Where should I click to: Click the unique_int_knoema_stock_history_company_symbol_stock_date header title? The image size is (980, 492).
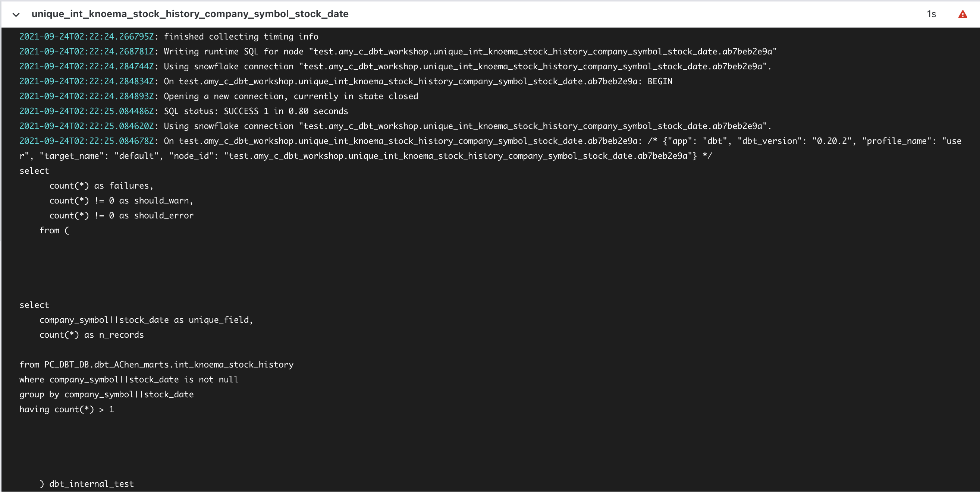(x=190, y=14)
